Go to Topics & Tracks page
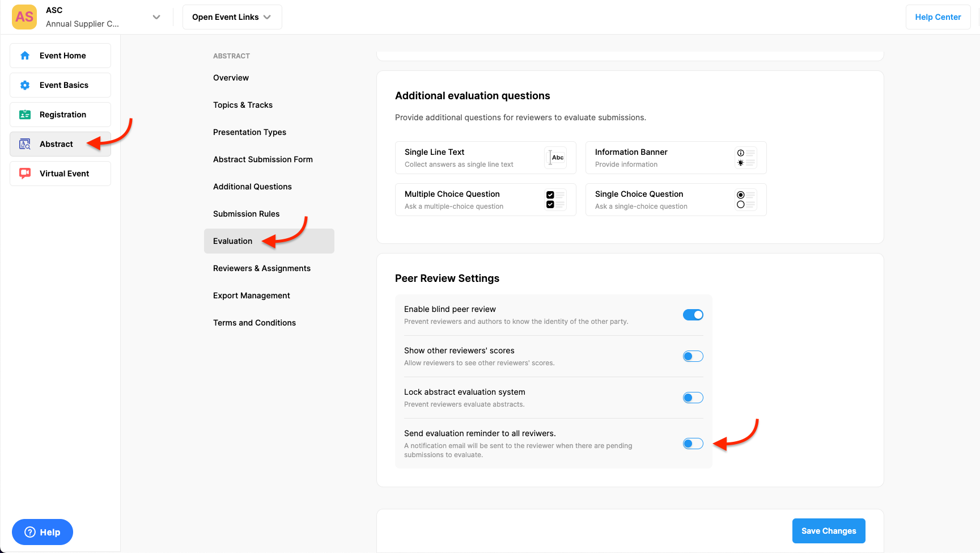Screen dimensions: 980x553 (x=243, y=105)
